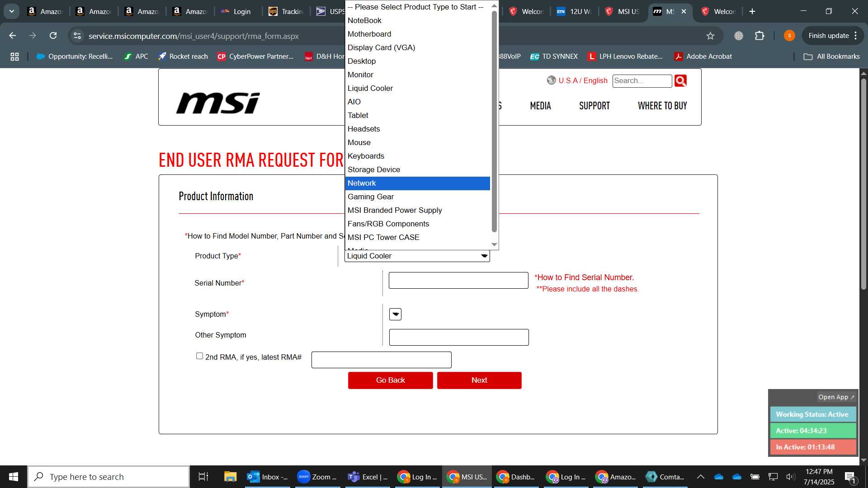Switch to the 12U W browser tab
The image size is (868, 488).
pyautogui.click(x=574, y=11)
